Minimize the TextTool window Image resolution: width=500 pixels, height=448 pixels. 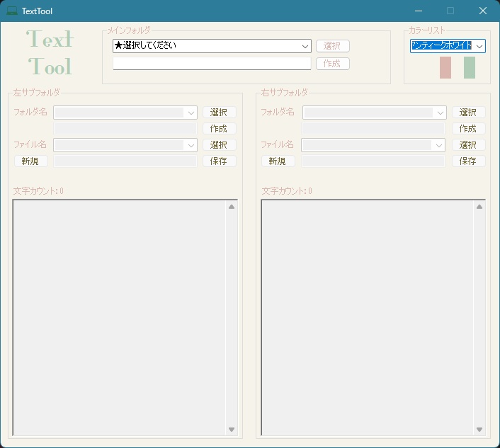tap(419, 11)
